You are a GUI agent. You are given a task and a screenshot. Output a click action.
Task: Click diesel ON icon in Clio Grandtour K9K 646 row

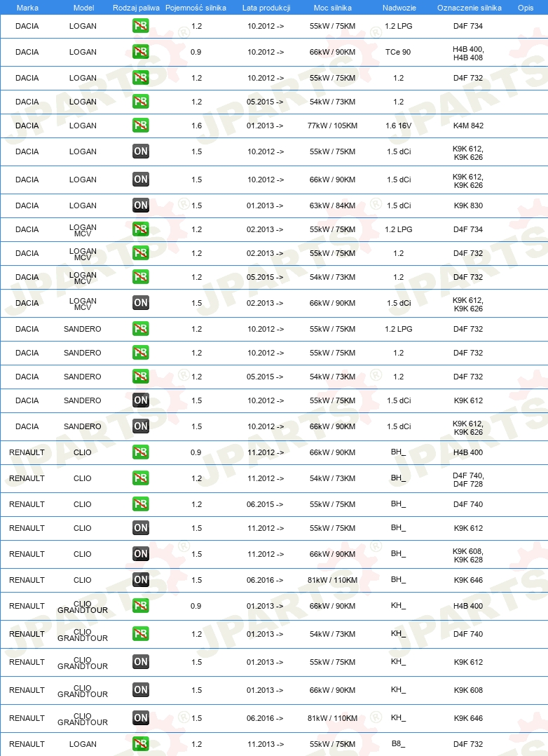pyautogui.click(x=141, y=718)
